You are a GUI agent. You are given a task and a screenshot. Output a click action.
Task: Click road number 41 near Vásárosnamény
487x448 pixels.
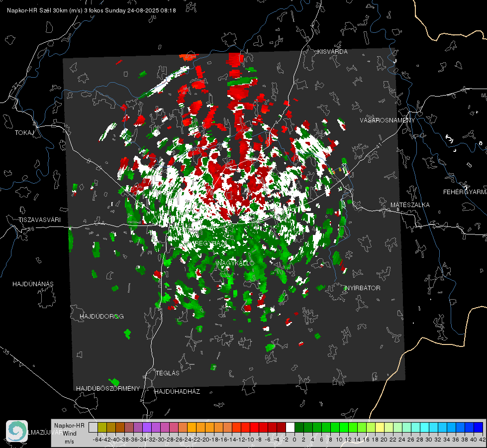[378, 145]
